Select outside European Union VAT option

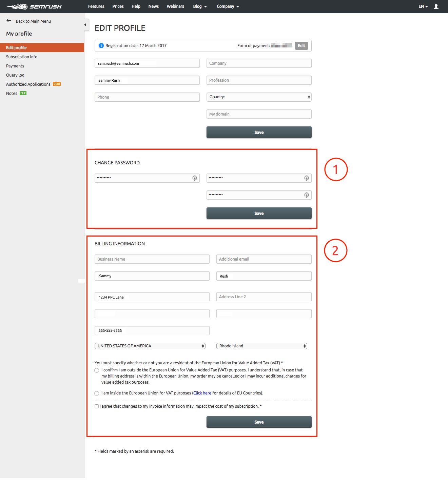[x=97, y=370]
